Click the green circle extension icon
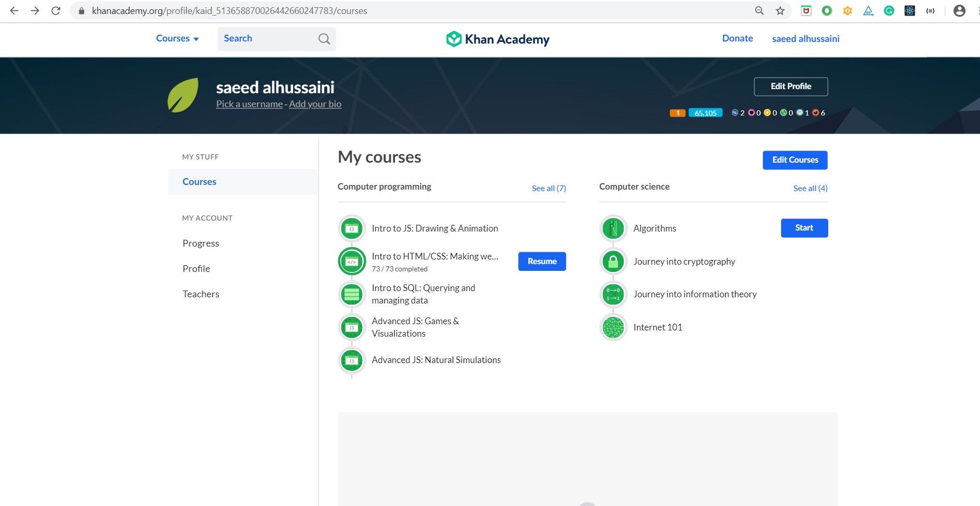The image size is (980, 506). (827, 10)
